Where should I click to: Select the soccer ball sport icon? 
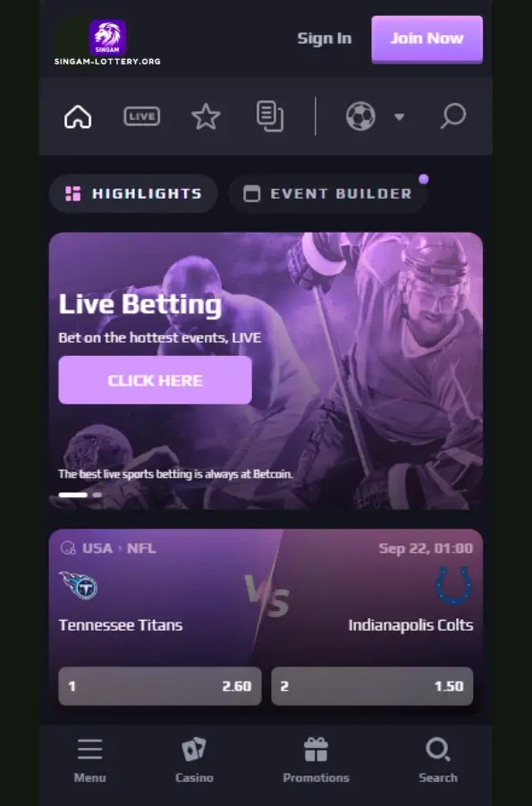(x=360, y=116)
